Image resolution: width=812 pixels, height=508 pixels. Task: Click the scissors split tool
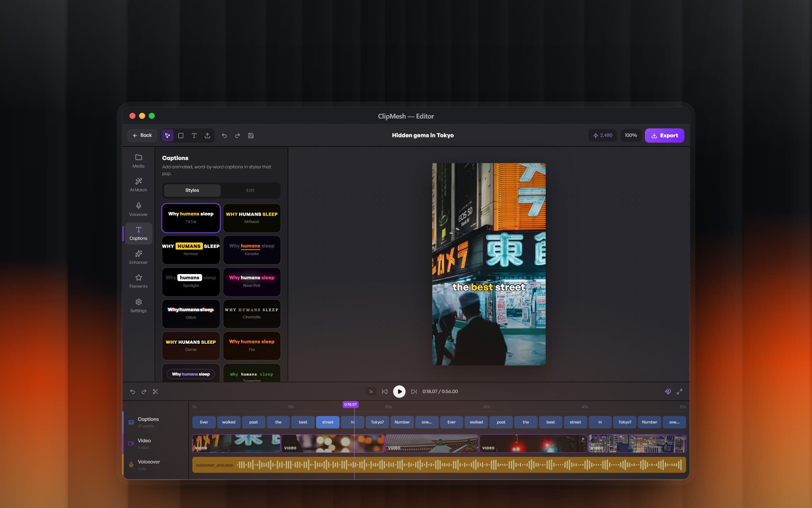155,391
